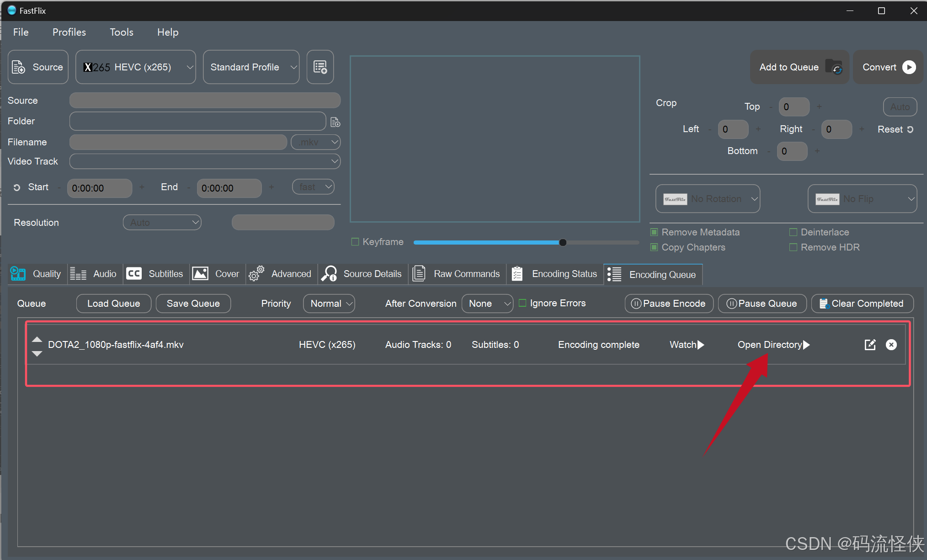Click the Clear Completed button
Image resolution: width=927 pixels, height=560 pixels.
pyautogui.click(x=862, y=304)
